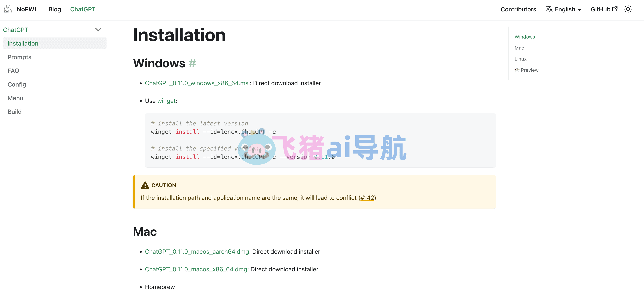Download ChatGPT_0.11.0_windows_x86_64.msi
Viewport: 644px width, 293px height.
197,83
